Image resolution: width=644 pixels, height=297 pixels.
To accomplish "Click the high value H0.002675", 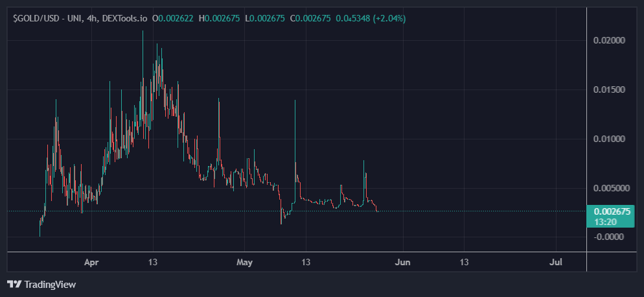I will click(220, 19).
